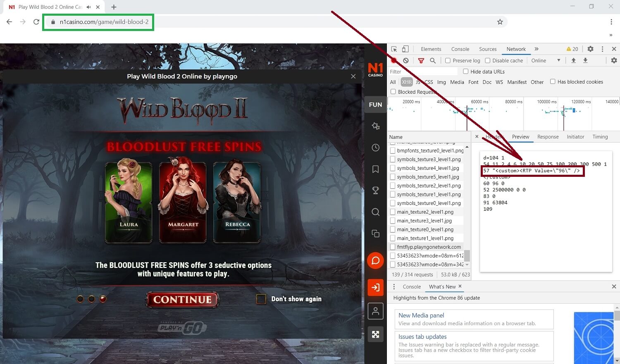
Task: Select the XHR filter button
Action: pyautogui.click(x=407, y=82)
